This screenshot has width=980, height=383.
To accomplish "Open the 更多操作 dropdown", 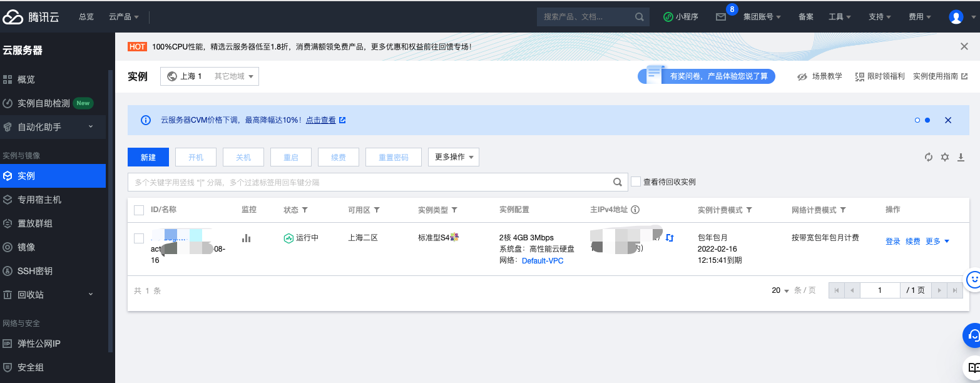I will coord(453,157).
